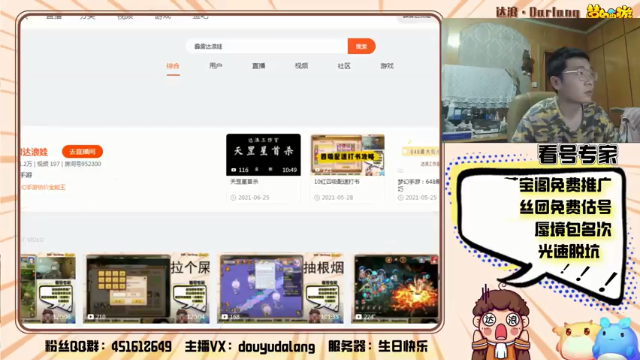Viewport: 640px width, 360px height.
Task: Switch to the 直播 search tab
Action: pyautogui.click(x=258, y=66)
